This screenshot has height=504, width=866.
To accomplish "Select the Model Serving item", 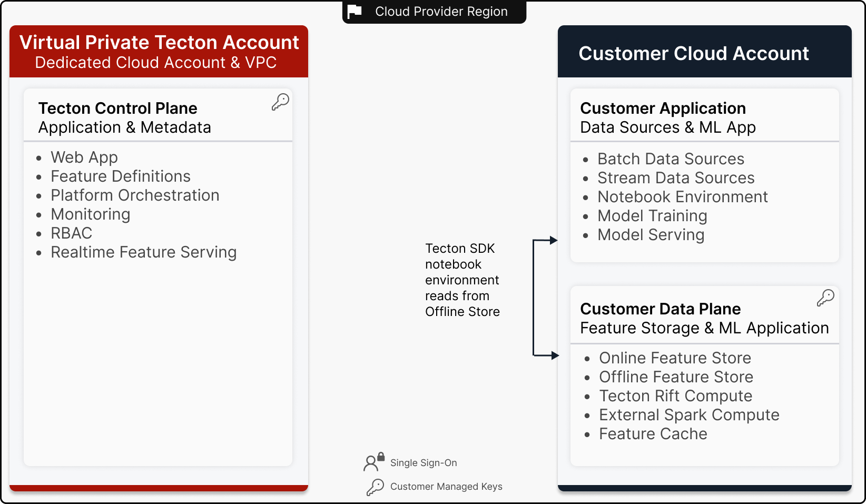I will (x=651, y=235).
